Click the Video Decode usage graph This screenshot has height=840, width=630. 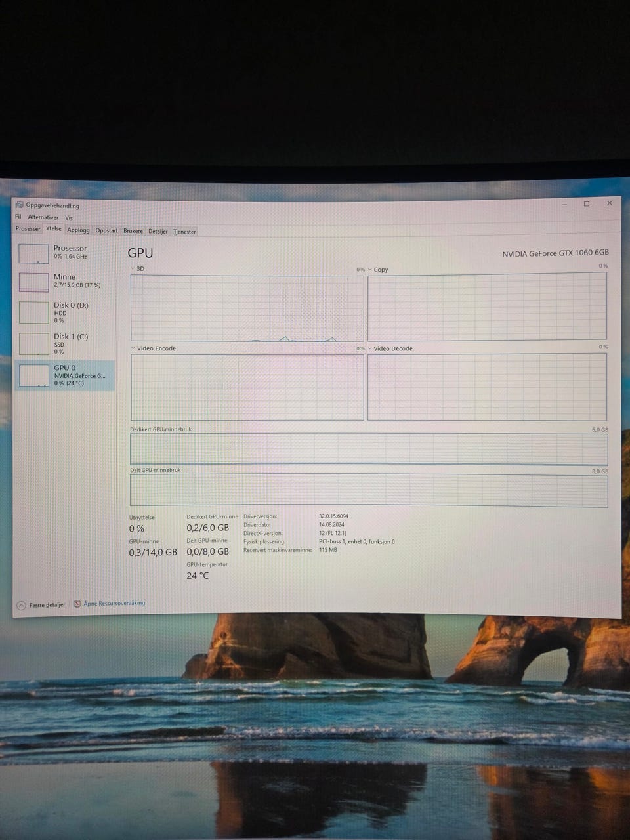coord(487,387)
